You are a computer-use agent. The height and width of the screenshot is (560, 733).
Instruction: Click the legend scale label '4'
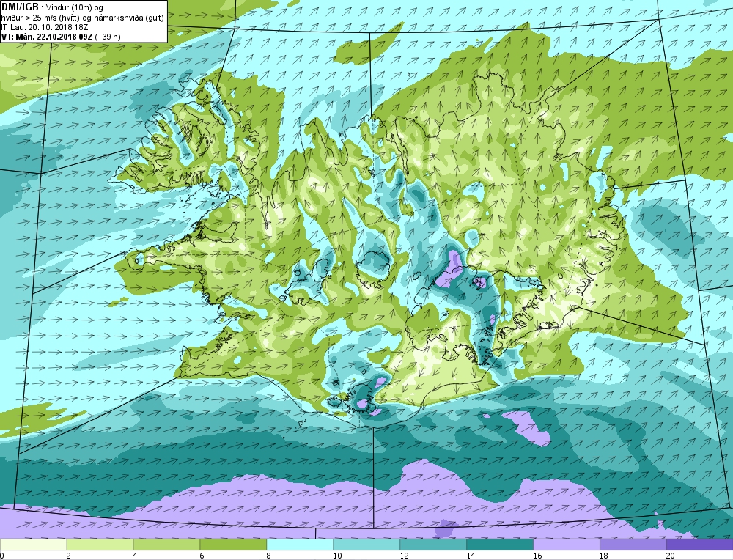pos(135,556)
